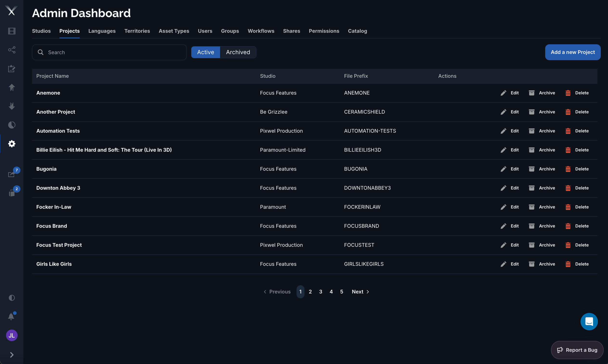Open the upload arrow sidebar icon
The width and height of the screenshot is (608, 364).
[12, 87]
